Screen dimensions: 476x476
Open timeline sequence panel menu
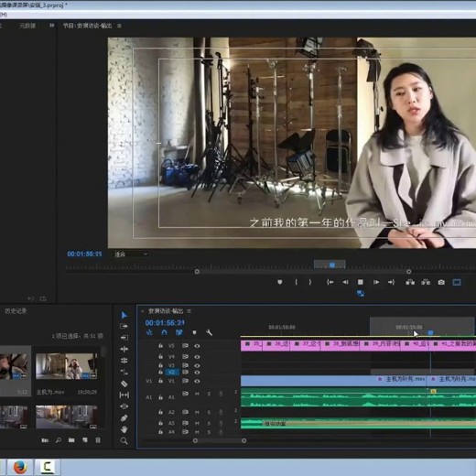point(189,311)
